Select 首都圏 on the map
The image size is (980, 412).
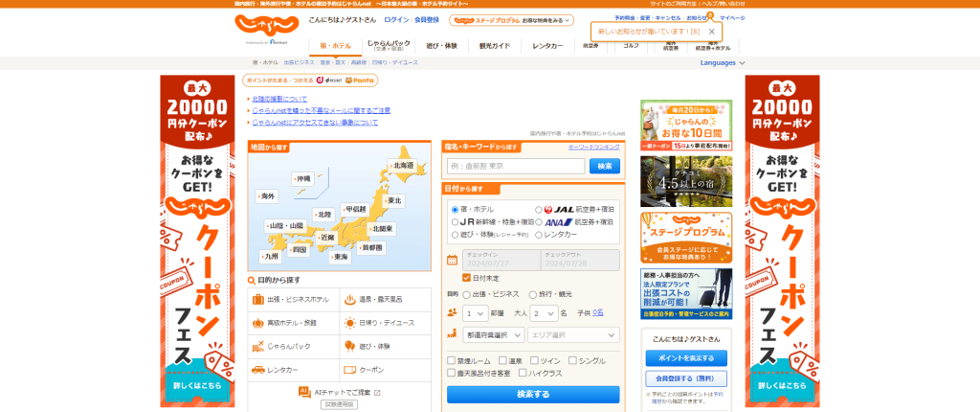372,247
